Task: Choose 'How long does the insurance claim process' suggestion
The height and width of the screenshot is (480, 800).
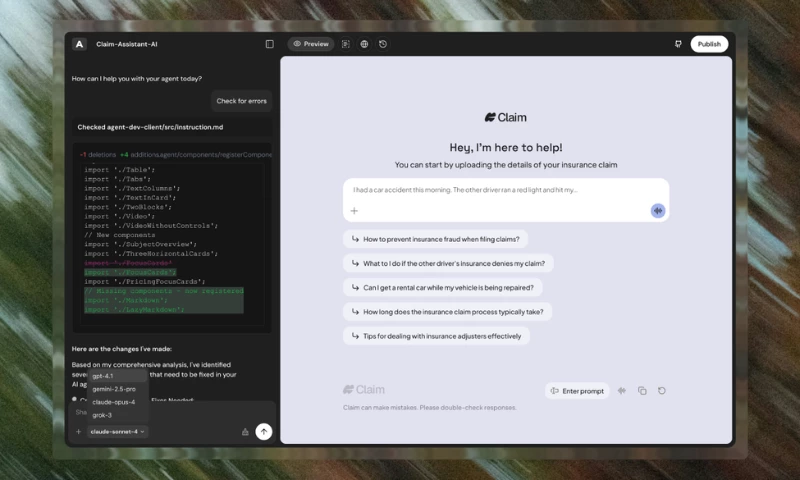Action: [447, 312]
